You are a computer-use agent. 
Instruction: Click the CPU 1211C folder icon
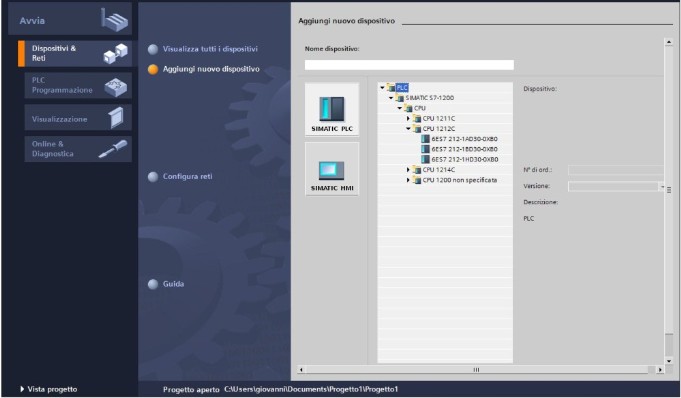click(417, 119)
